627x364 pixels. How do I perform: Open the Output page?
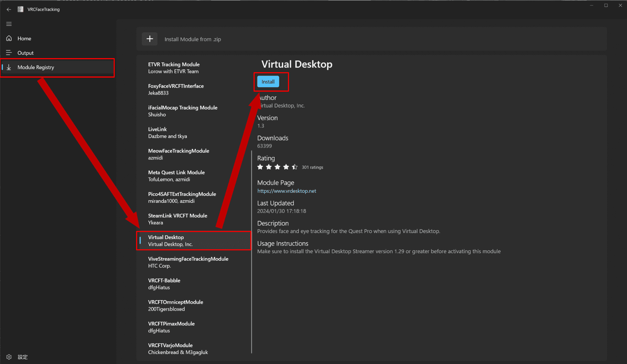coord(25,53)
